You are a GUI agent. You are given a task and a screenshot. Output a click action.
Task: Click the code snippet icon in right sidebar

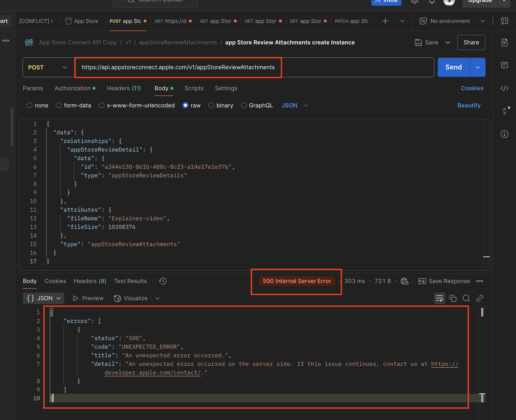(504, 88)
